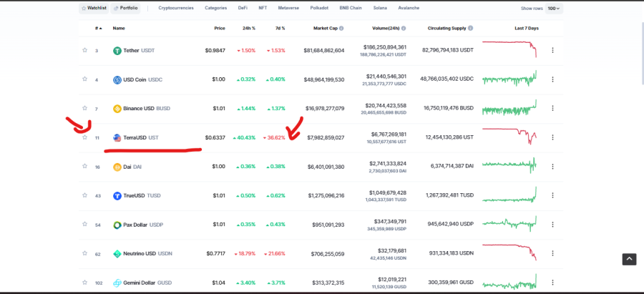
Task: Click the Market Cap info icon
Action: point(341,29)
